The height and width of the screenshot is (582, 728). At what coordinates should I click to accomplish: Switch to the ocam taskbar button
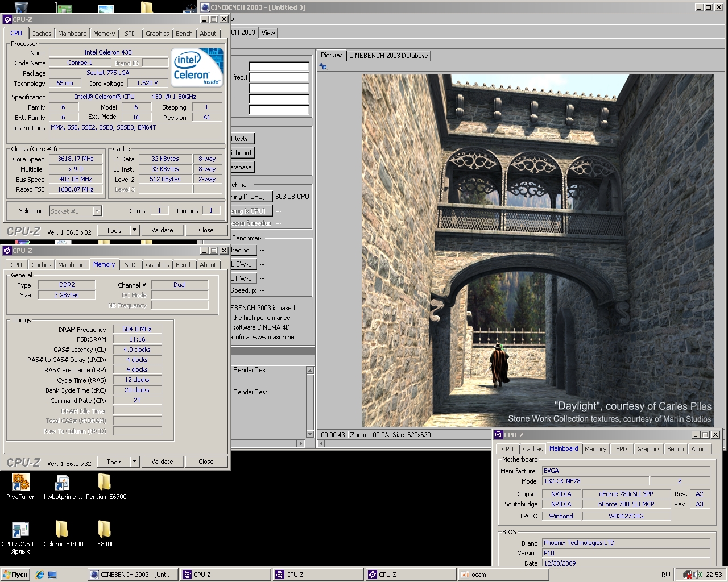coord(503,575)
